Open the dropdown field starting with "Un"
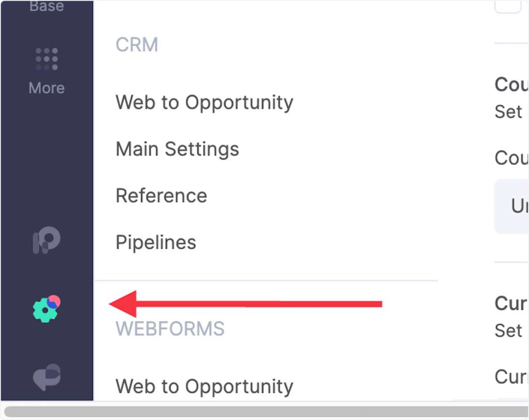 pos(511,206)
